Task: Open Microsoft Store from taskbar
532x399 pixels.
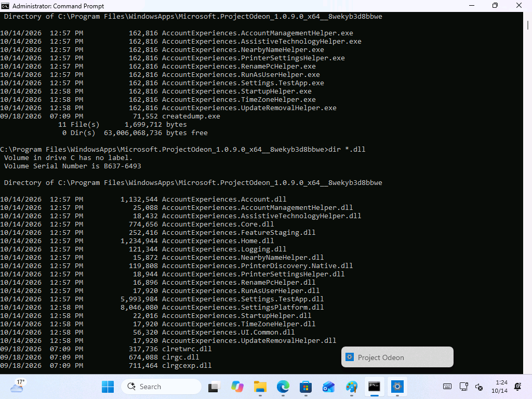Action: click(x=305, y=387)
